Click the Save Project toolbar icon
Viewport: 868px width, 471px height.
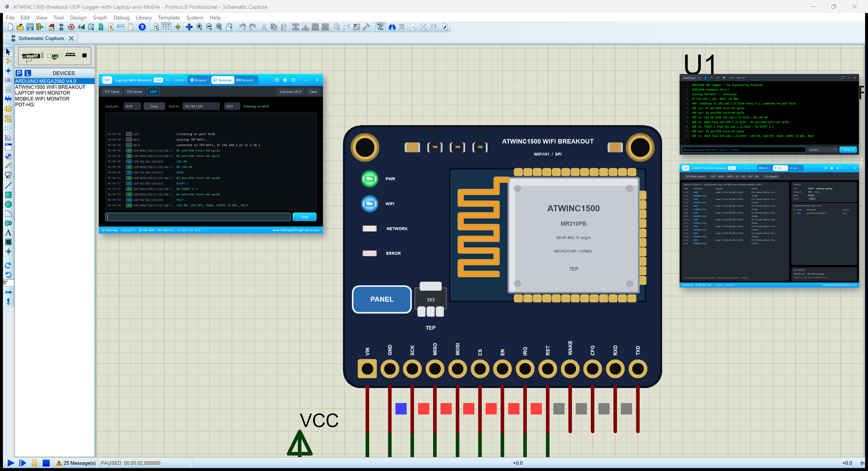point(30,27)
